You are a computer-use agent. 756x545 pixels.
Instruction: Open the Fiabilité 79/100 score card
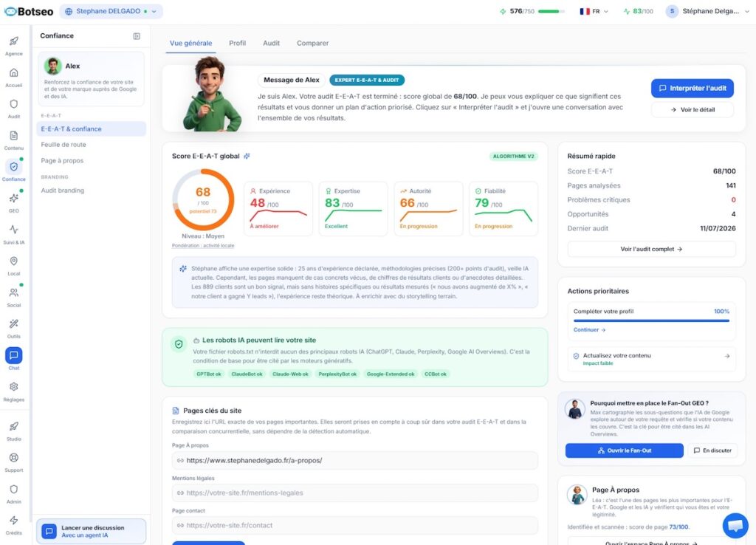click(504, 209)
